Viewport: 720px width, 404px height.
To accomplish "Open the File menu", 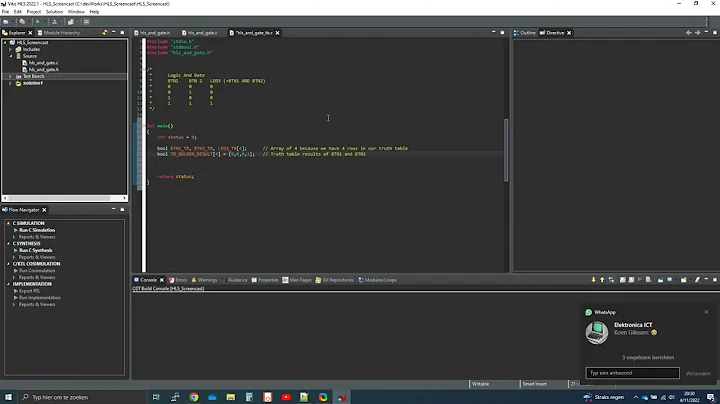I will (x=6, y=12).
